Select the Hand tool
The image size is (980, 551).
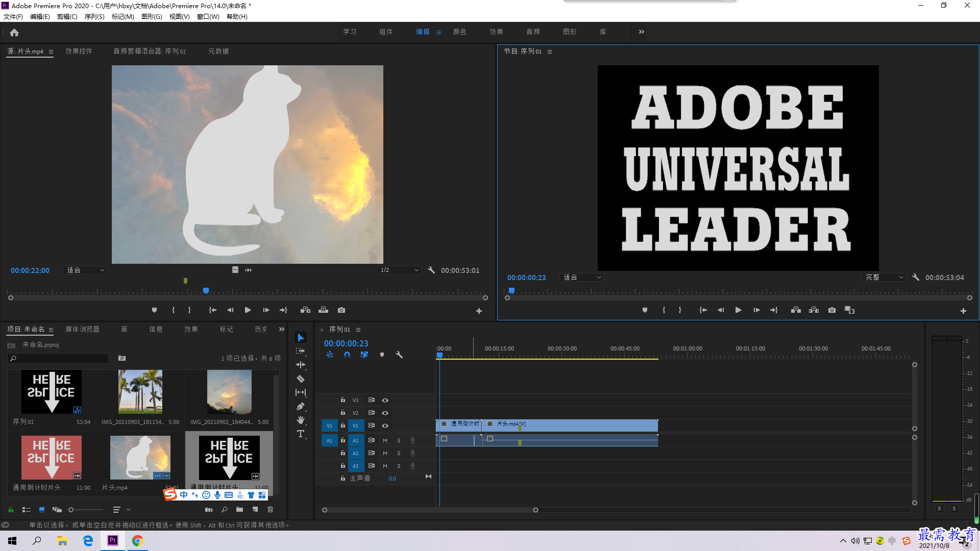pyautogui.click(x=301, y=420)
